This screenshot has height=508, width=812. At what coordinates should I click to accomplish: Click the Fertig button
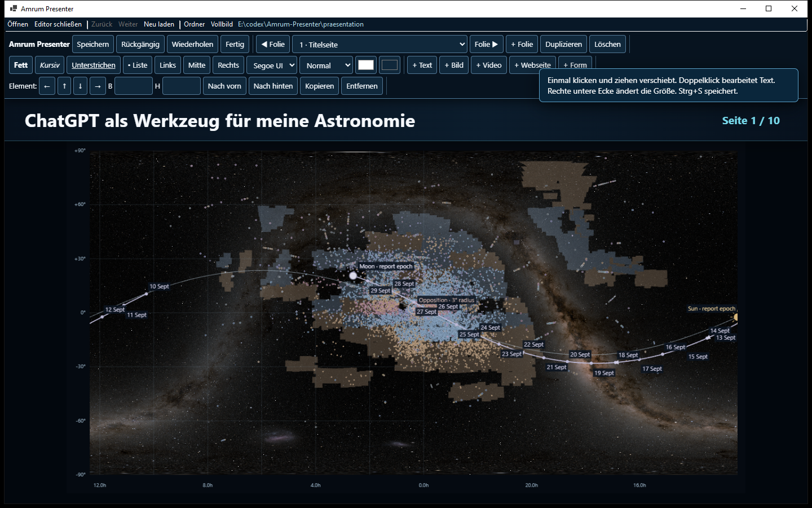[235, 45]
